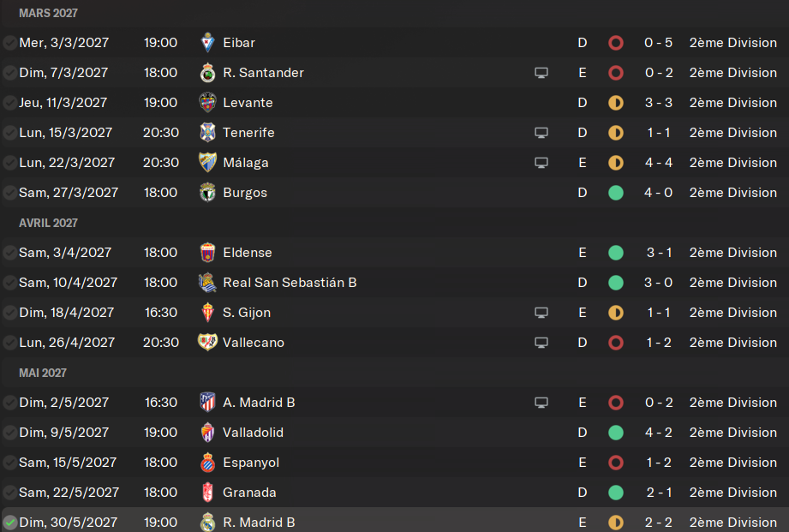Toggle the checkmark on the R. Madrid B row
Viewport: 789px width, 532px height.
tap(9, 523)
